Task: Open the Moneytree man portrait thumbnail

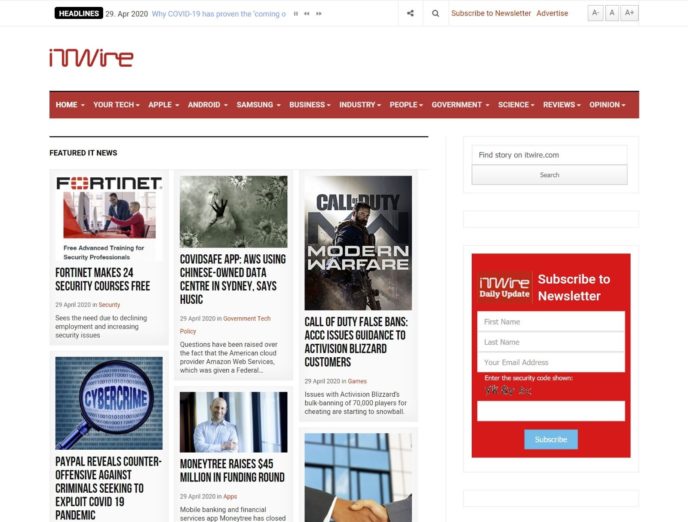Action: point(233,422)
